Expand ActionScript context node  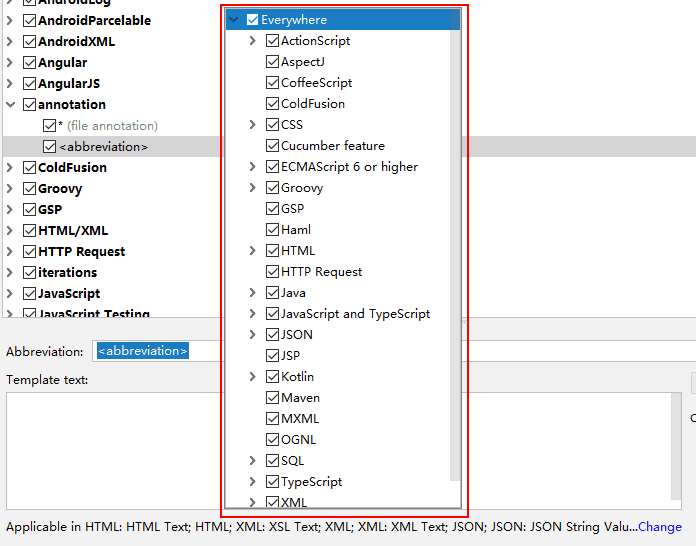point(253,40)
